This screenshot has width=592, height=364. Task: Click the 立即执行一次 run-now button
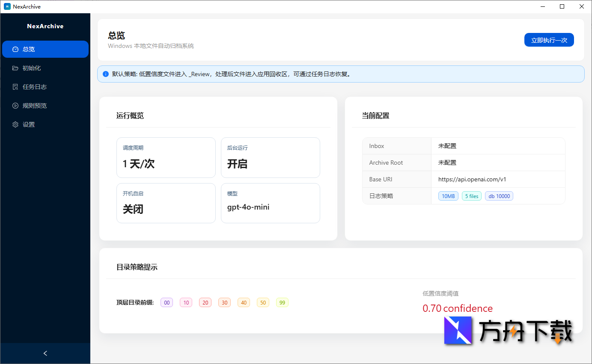(x=549, y=39)
